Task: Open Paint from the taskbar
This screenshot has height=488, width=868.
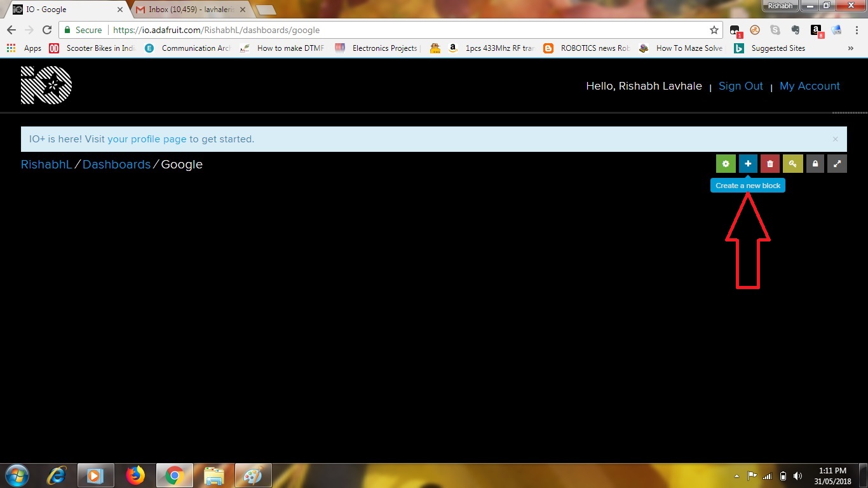Action: point(253,475)
